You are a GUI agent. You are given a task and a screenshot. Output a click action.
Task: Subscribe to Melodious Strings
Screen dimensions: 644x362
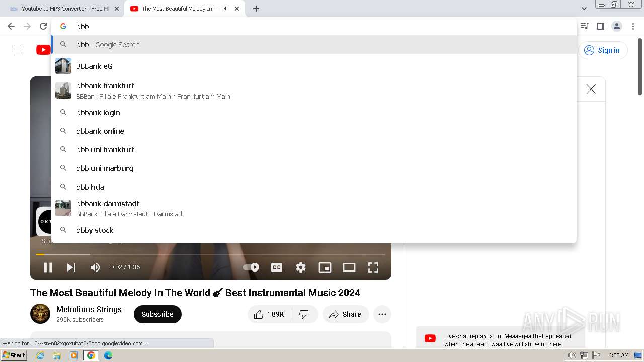point(157,314)
